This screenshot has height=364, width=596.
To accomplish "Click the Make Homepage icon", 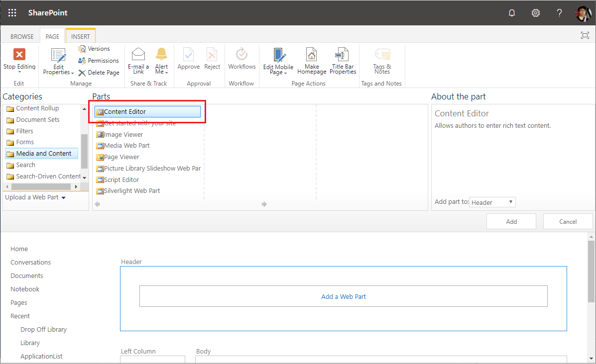I will point(312,54).
